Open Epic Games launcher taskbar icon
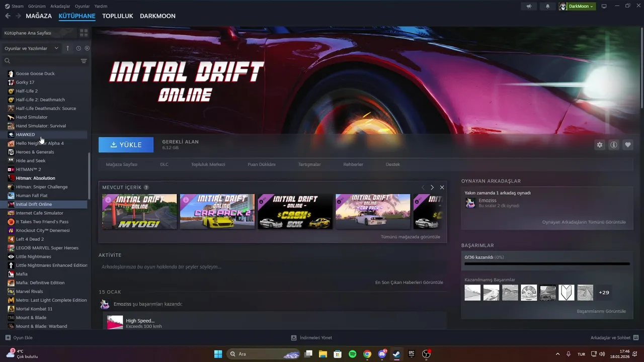Image resolution: width=644 pixels, height=362 pixels. tap(411, 354)
